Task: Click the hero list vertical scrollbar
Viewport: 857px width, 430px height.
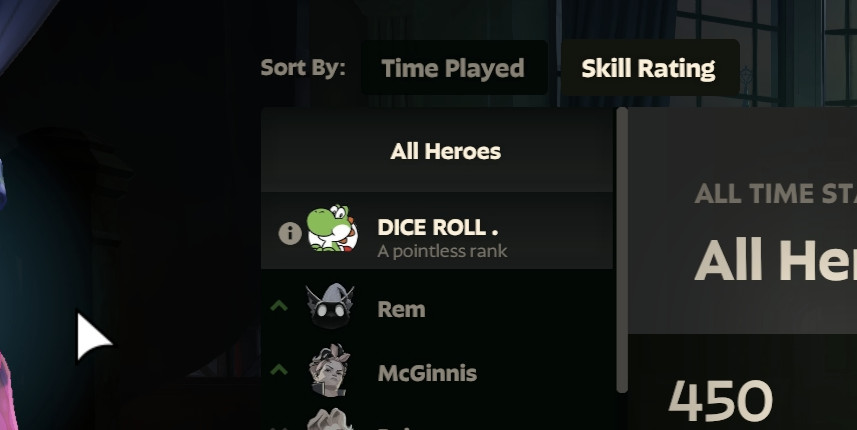Action: pos(622,250)
